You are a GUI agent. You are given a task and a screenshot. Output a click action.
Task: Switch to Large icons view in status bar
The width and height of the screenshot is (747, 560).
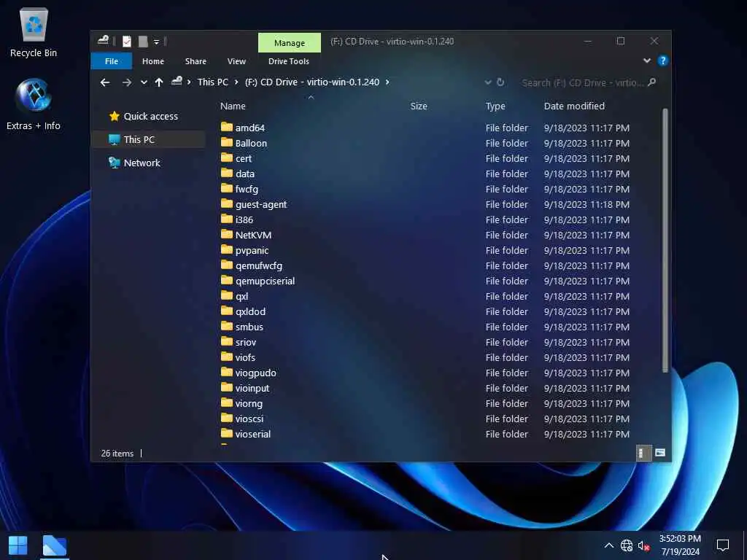pyautogui.click(x=659, y=453)
